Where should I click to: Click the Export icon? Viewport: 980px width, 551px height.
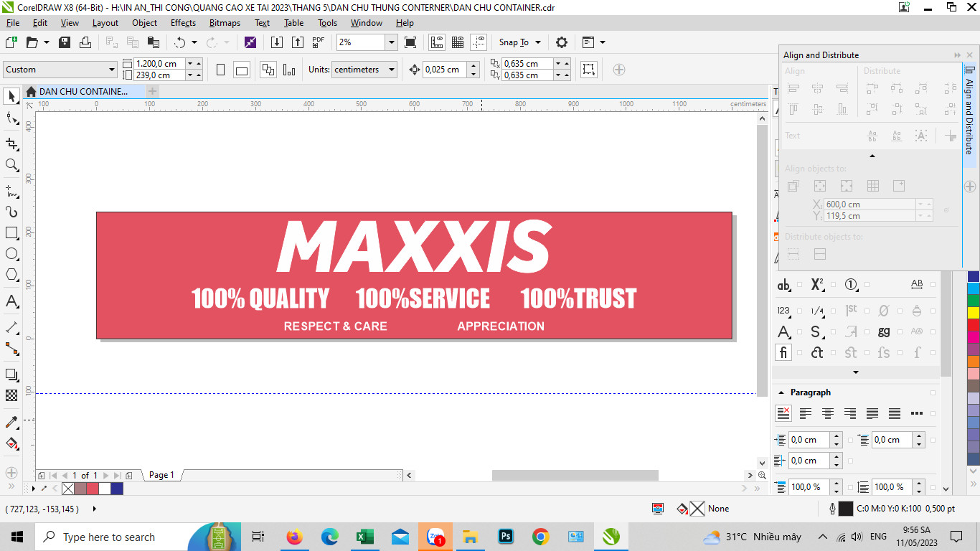(297, 42)
